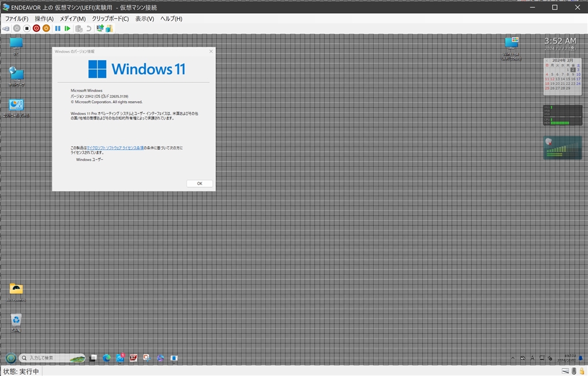This screenshot has height=376, width=588.
Task: Select the PC desktop icon
Action: [x=16, y=47]
